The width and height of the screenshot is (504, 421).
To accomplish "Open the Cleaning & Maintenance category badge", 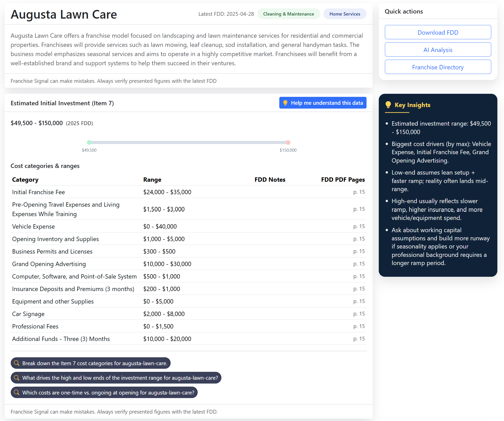I will click(288, 14).
